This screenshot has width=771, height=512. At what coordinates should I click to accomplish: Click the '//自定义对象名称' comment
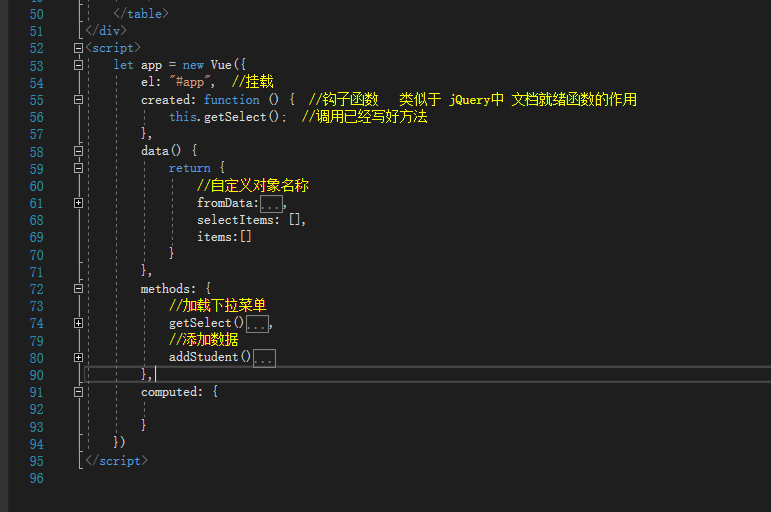pyautogui.click(x=253, y=185)
